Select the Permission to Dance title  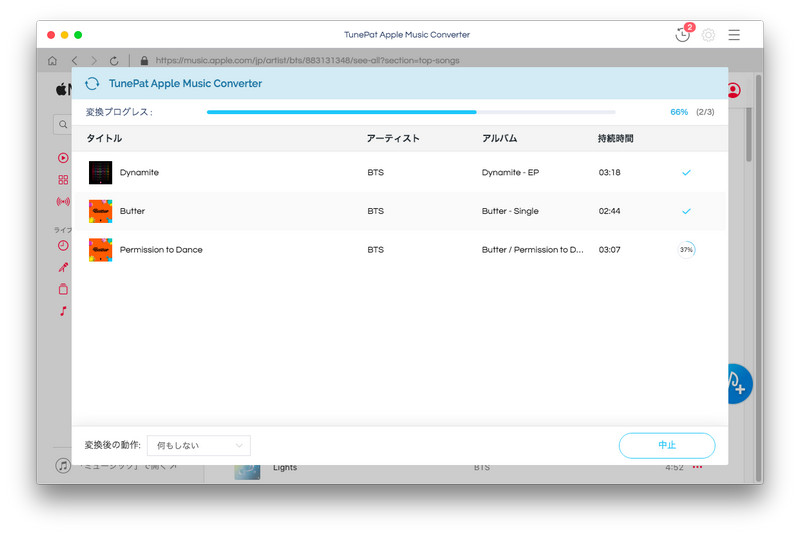(161, 250)
